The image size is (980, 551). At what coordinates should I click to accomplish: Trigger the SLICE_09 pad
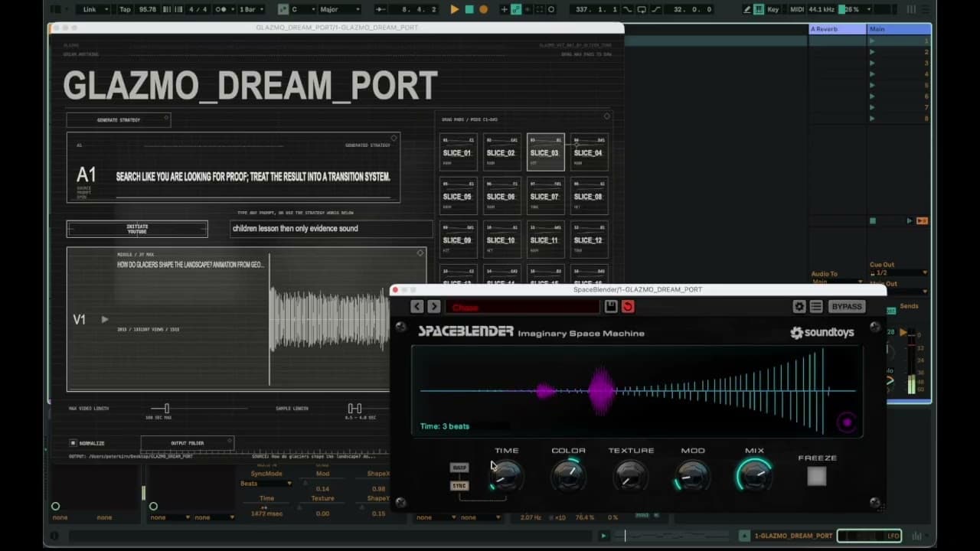(x=458, y=240)
